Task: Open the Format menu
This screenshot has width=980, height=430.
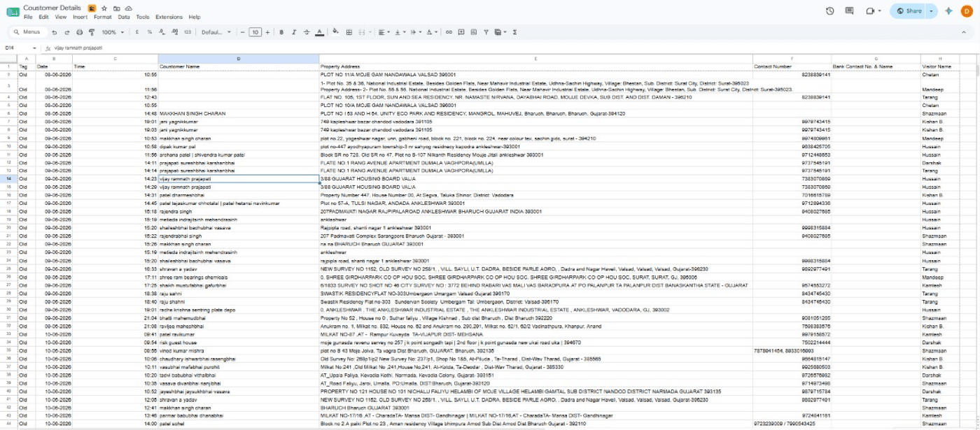Action: tap(103, 17)
